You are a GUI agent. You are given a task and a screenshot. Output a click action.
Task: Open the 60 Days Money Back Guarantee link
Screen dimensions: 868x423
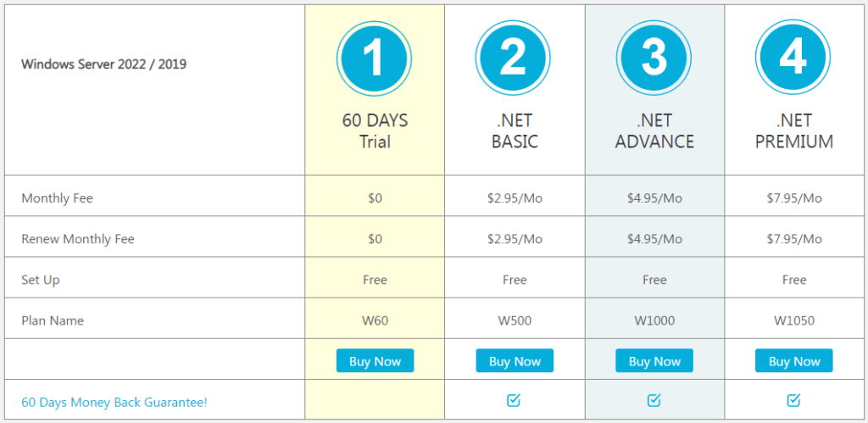point(114,402)
